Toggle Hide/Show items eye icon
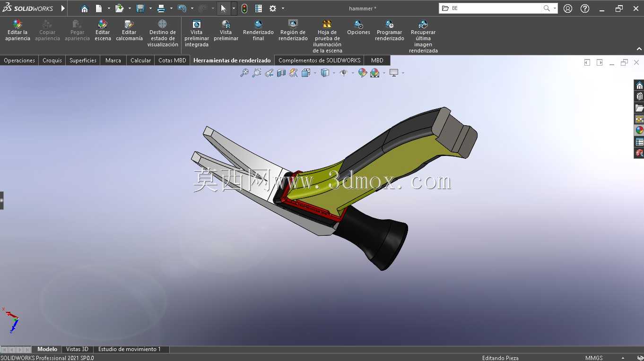This screenshot has width=644, height=361. pos(344,73)
